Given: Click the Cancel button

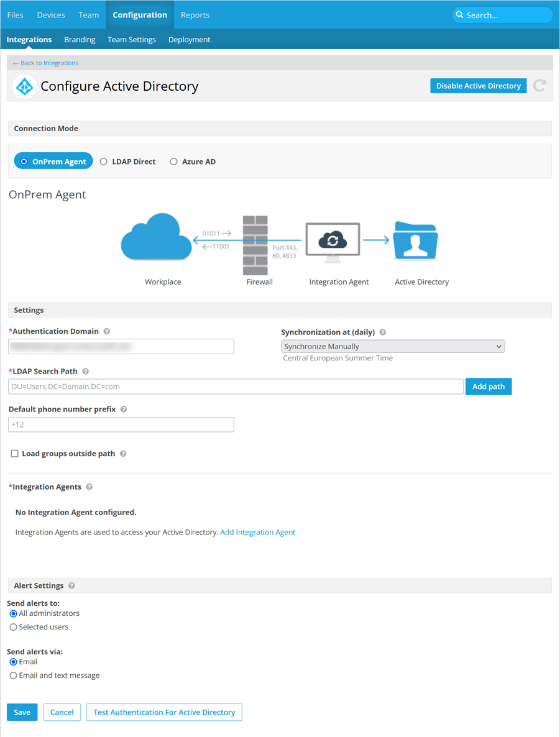Looking at the screenshot, I should pos(62,712).
